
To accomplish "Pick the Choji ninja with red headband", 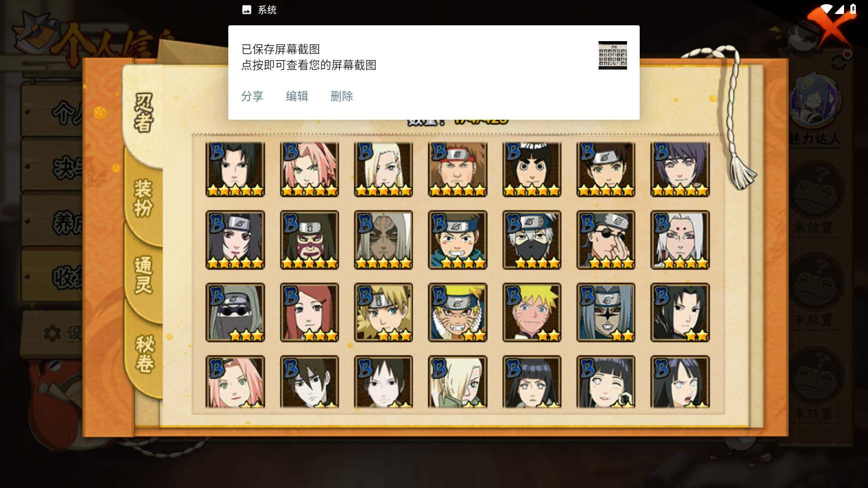I will [x=458, y=169].
